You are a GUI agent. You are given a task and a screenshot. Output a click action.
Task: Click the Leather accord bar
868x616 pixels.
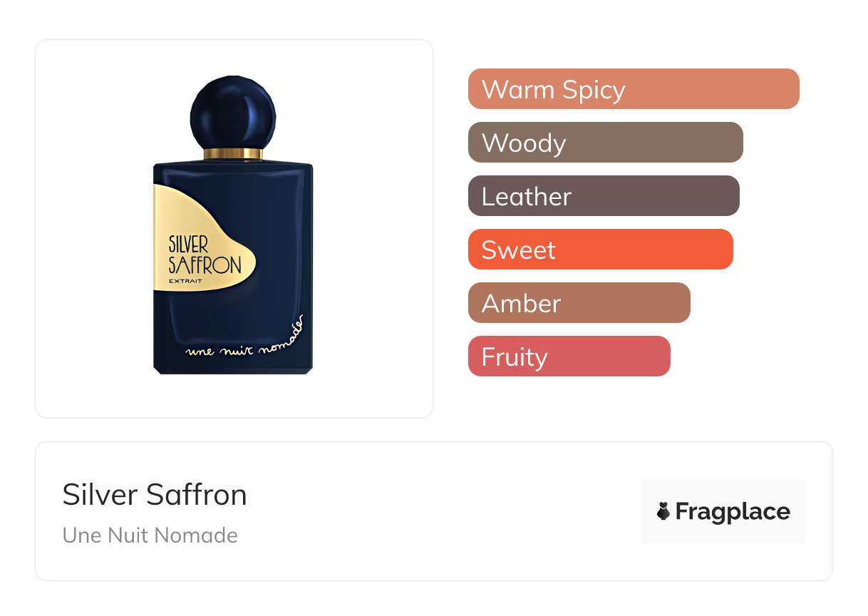pos(604,196)
